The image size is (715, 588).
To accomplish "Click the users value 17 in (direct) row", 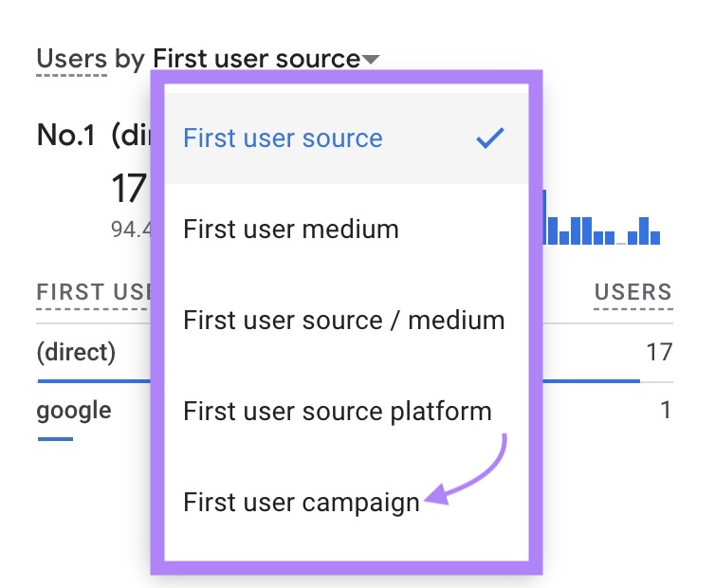I will (x=658, y=353).
